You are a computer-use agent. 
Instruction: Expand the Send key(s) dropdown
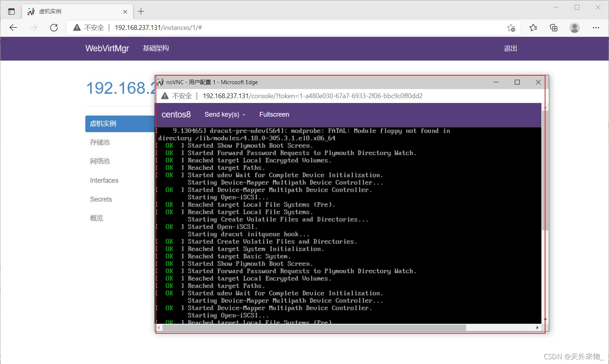click(225, 114)
